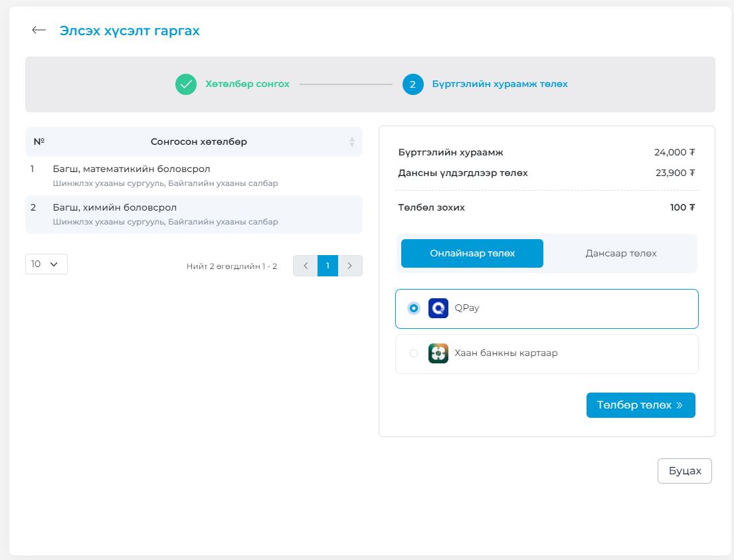Select the Хаан банкны картаар radio button
The width and height of the screenshot is (734, 560).
coord(414,353)
